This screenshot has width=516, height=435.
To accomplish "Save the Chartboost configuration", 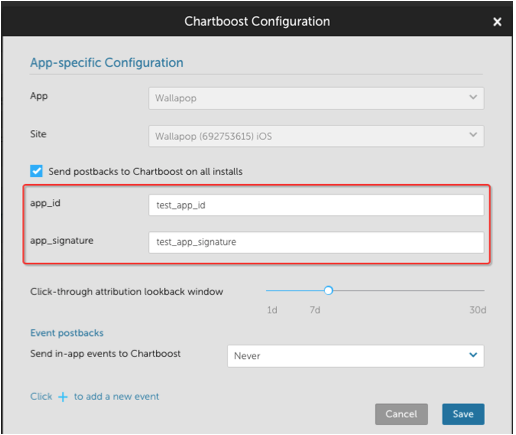I will tap(463, 414).
